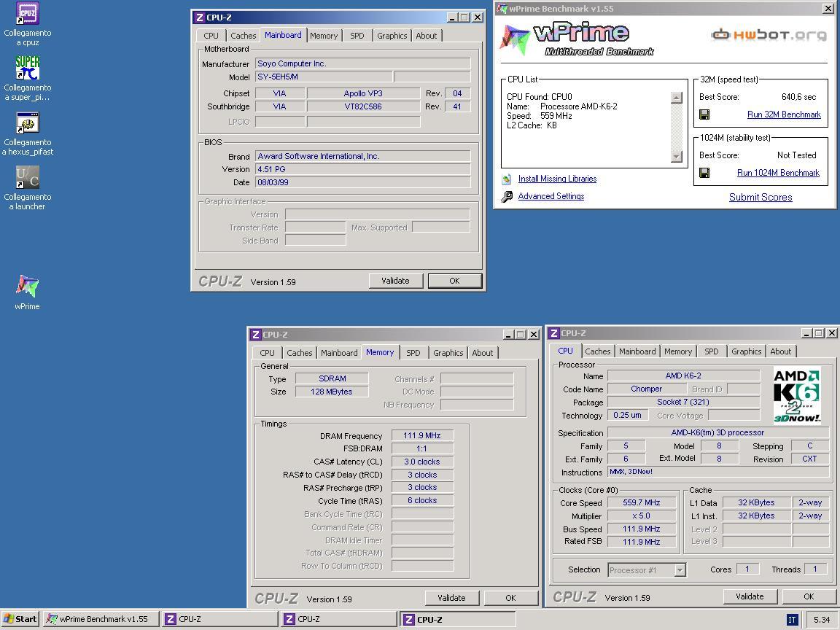Image resolution: width=840 pixels, height=630 pixels.
Task: Click the CPU List scrollbar down arrow
Action: (677, 157)
